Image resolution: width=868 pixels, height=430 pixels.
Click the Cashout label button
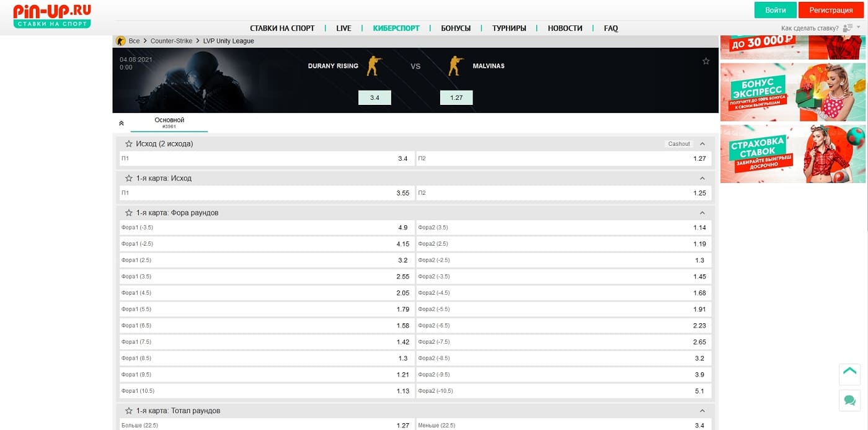pyautogui.click(x=679, y=144)
